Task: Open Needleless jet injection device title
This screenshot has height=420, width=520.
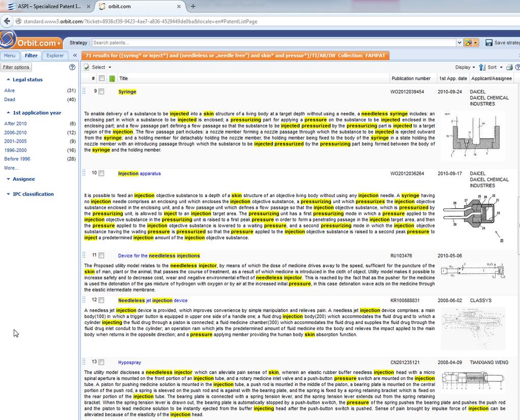Action: [x=153, y=301]
